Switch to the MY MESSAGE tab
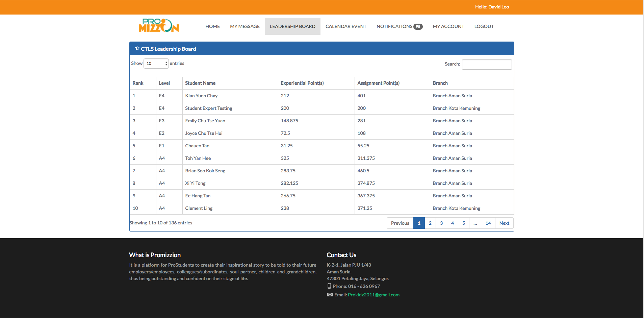Image resolution: width=644 pixels, height=318 pixels. coord(244,26)
